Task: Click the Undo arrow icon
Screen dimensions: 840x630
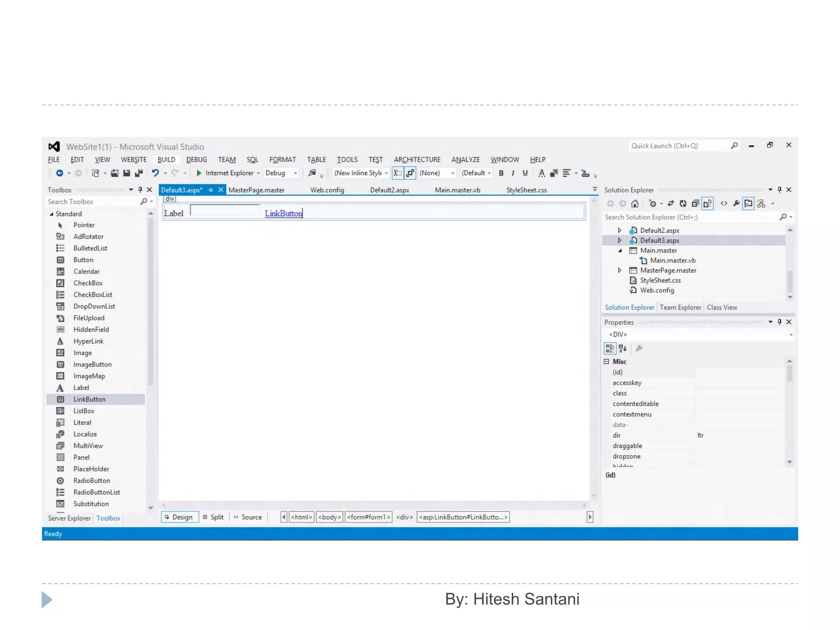Action: [155, 173]
